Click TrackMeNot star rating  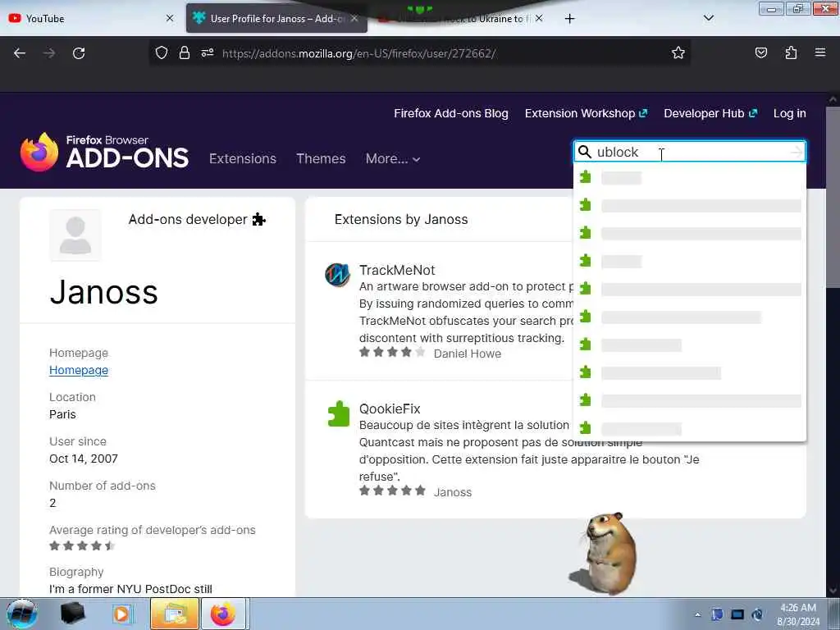pos(392,353)
